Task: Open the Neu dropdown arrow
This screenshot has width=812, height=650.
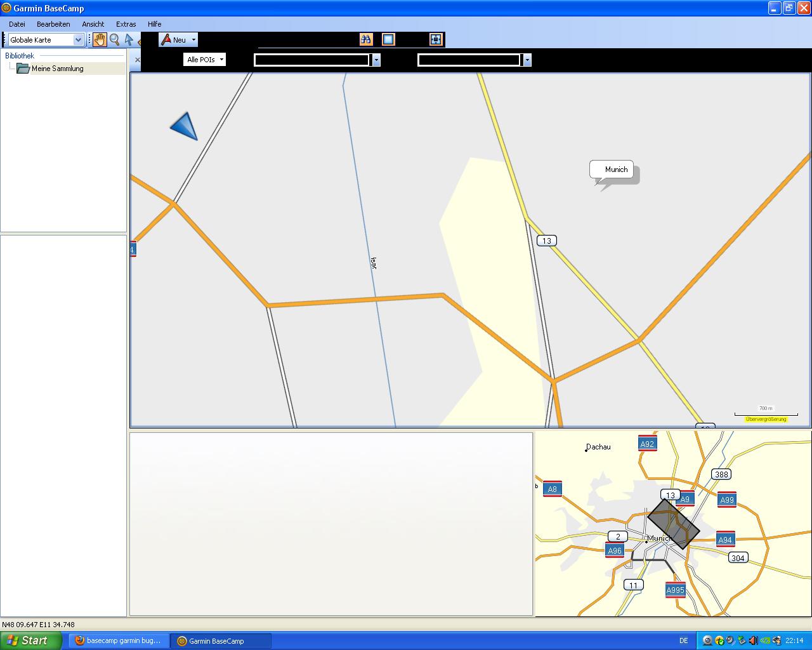Action: tap(193, 39)
